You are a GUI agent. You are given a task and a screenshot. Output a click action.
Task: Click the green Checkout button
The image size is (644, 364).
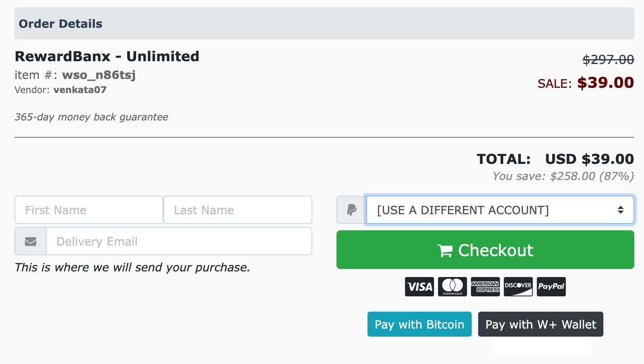pos(485,250)
